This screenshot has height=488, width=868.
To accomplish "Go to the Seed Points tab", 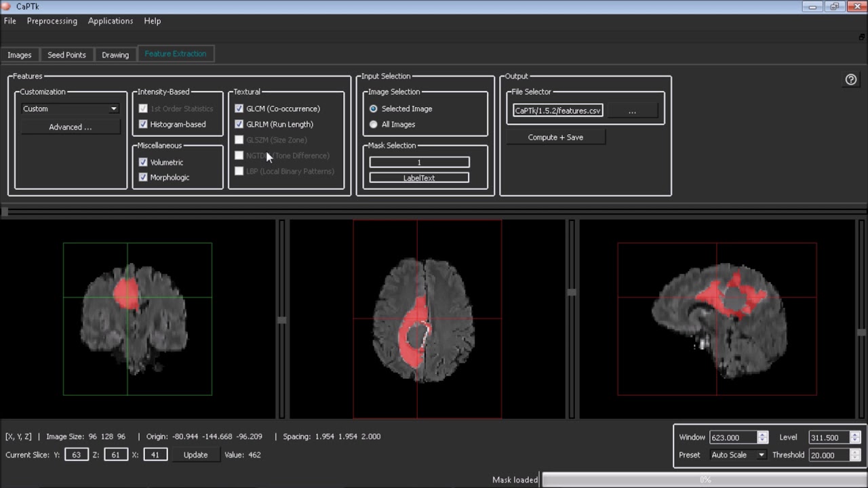I will (66, 55).
